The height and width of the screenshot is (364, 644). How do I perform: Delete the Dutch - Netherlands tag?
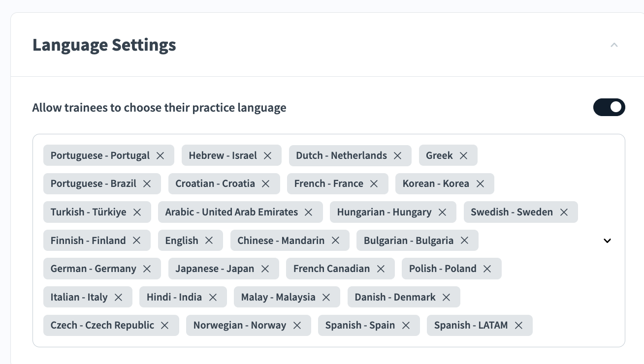coord(398,155)
